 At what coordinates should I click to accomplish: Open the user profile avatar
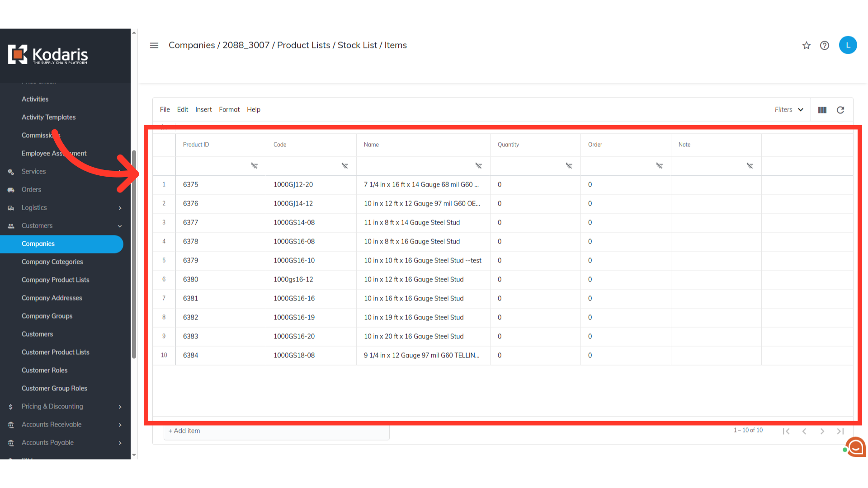tap(848, 45)
